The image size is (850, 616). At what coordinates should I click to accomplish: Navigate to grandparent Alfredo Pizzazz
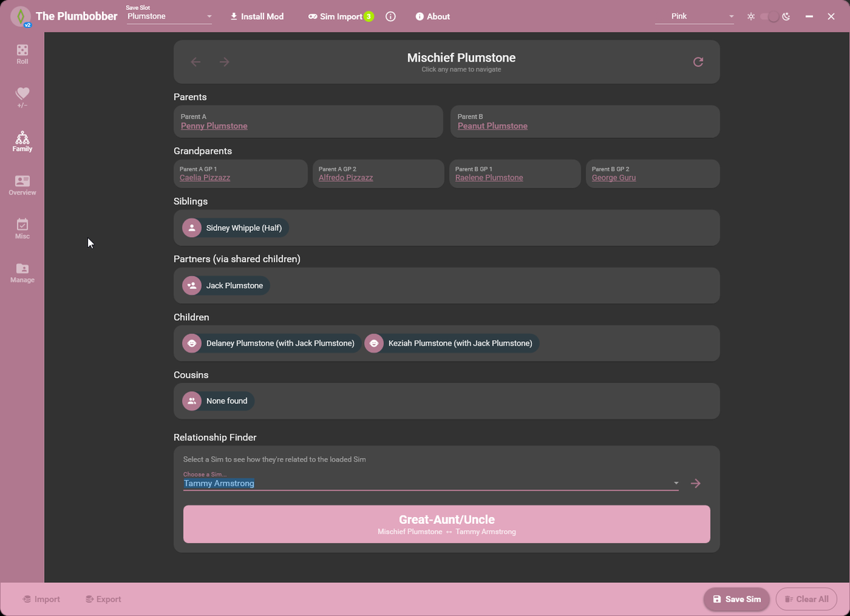pos(345,178)
